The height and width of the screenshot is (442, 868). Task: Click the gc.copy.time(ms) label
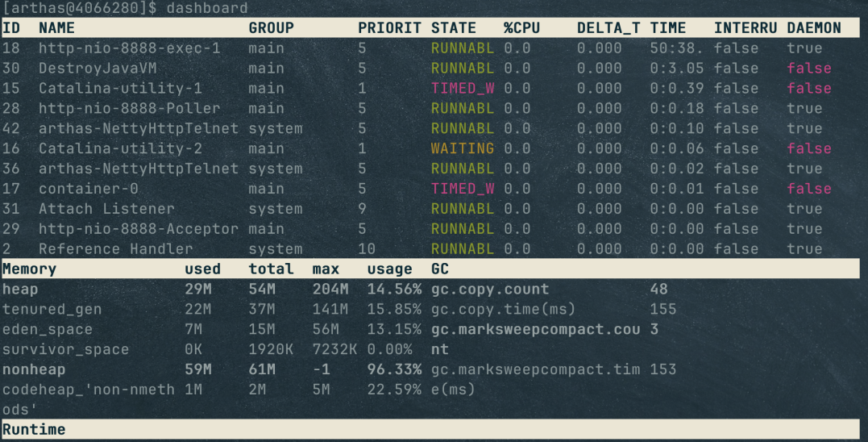coord(503,309)
